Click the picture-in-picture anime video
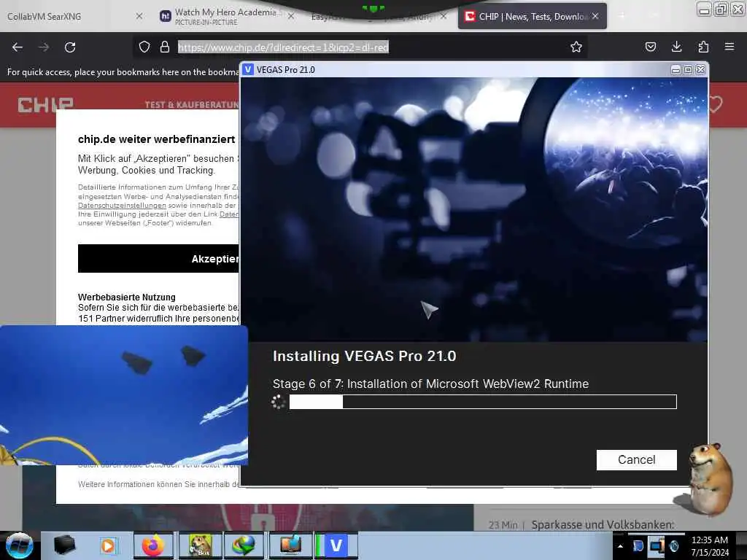747x560 pixels. pyautogui.click(x=124, y=395)
